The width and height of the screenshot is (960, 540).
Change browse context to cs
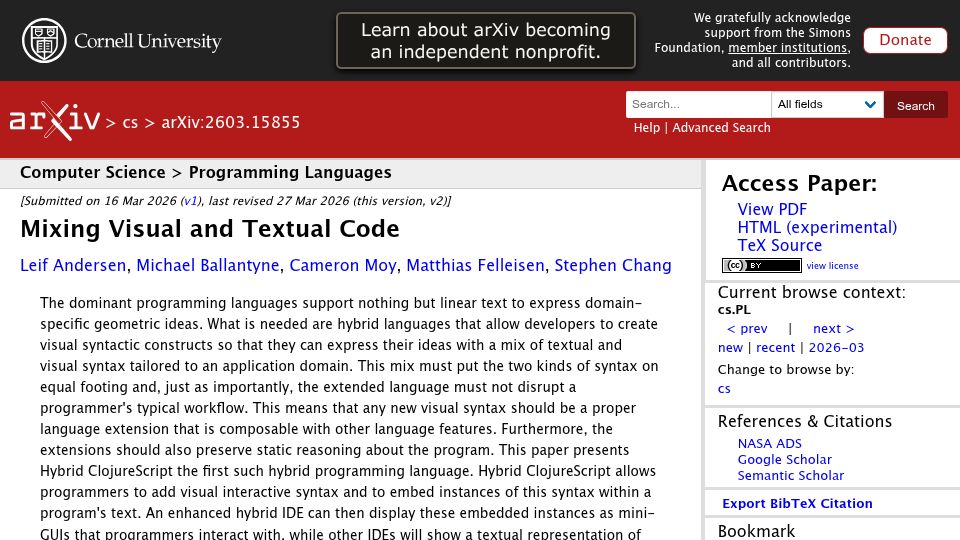click(724, 389)
